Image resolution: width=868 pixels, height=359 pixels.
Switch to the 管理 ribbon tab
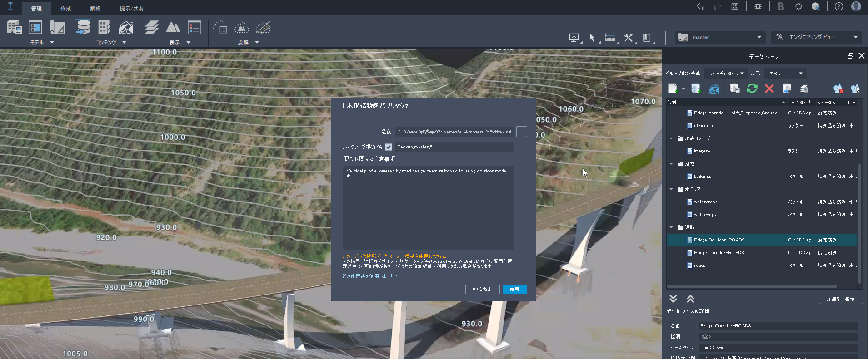click(x=36, y=8)
